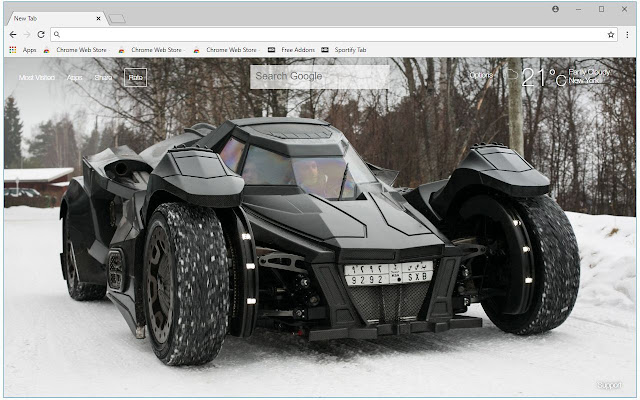640x400 pixels.
Task: Open the Sportify Tab bookmark
Action: 344,50
